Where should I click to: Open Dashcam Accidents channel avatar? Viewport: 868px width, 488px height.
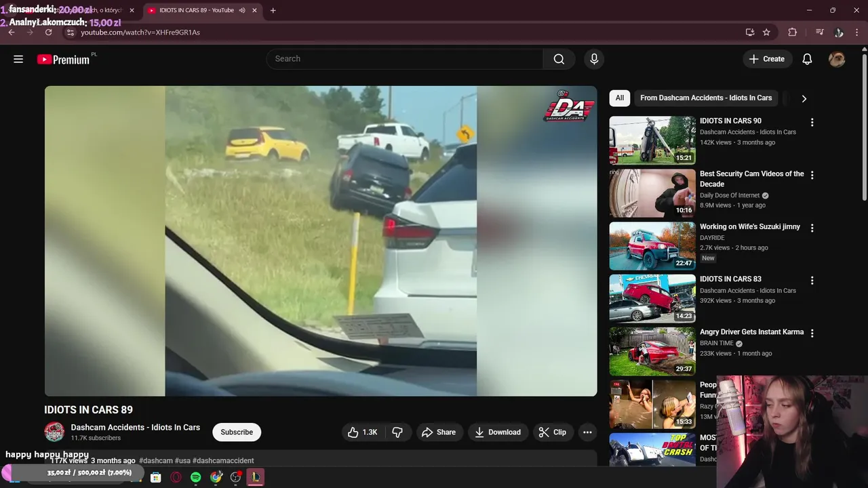pyautogui.click(x=54, y=432)
